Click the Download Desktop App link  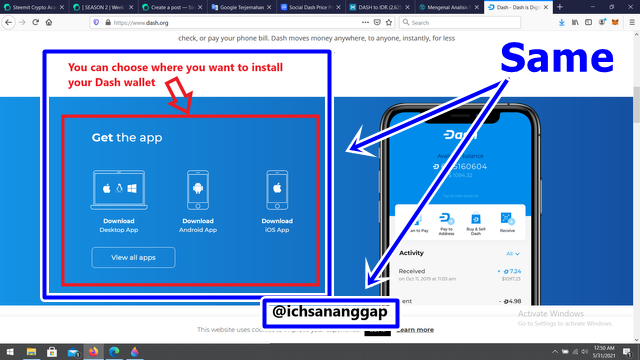tap(119, 225)
